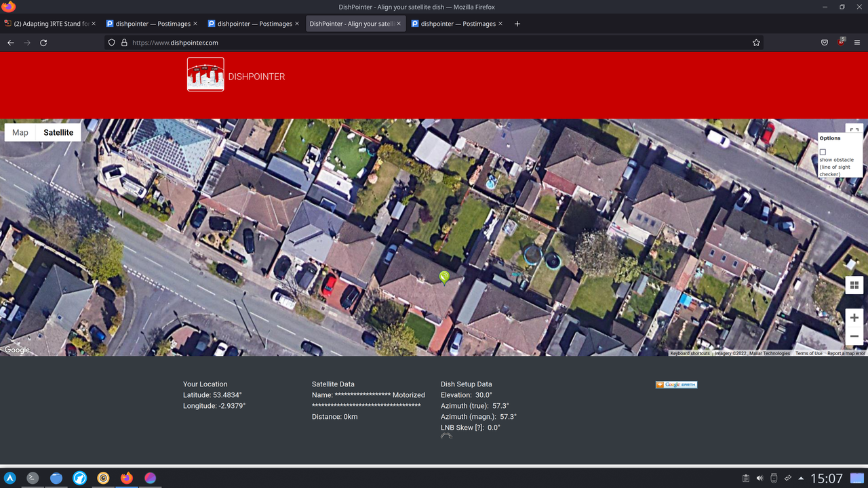Click the Latitude: 53.4834° text

pyautogui.click(x=212, y=395)
